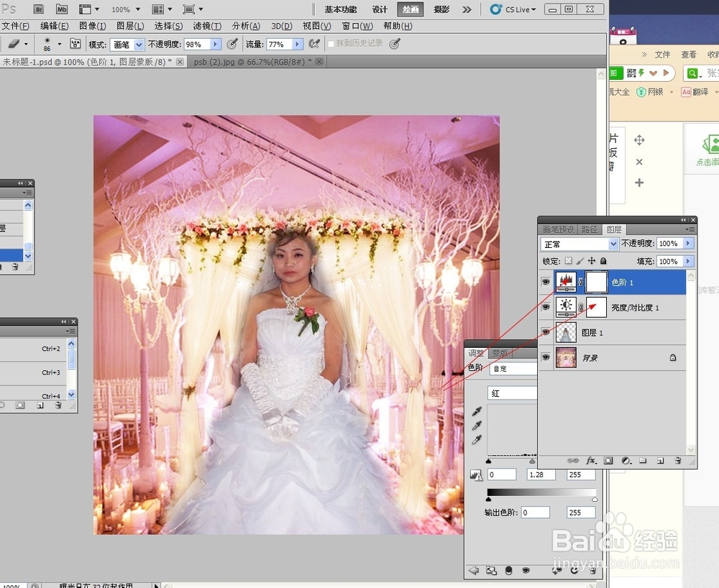
Task: Open the 滤镜(T) menu
Action: click(207, 26)
